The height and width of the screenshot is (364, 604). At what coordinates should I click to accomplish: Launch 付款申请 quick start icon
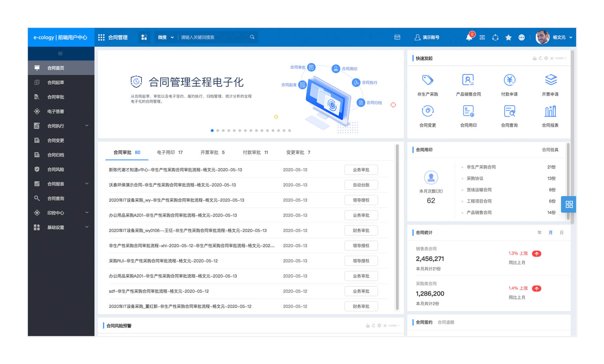pos(509,80)
